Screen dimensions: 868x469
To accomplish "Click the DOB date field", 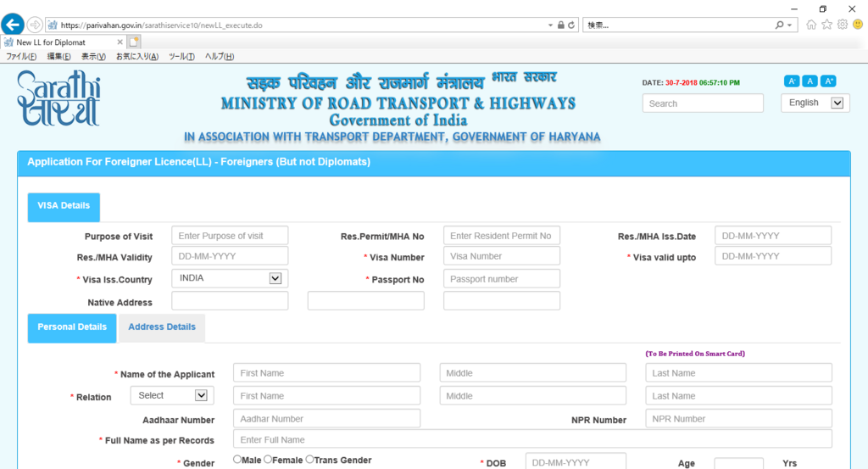I will click(x=576, y=461).
